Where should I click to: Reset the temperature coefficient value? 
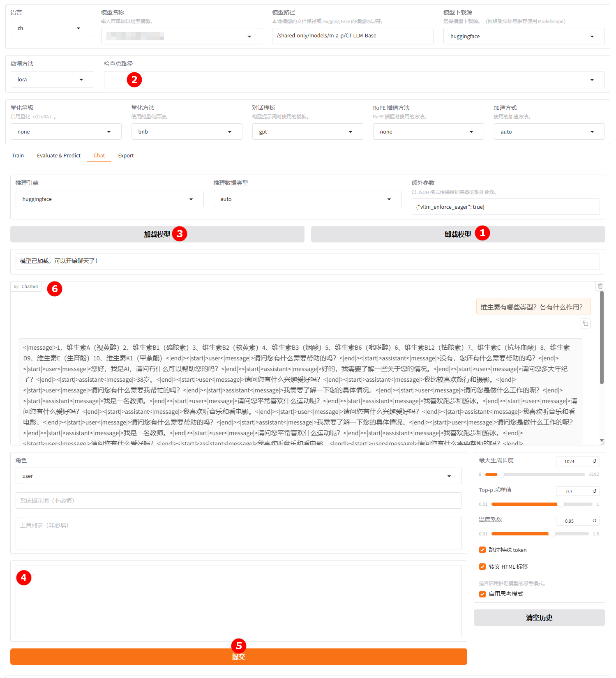pos(594,521)
